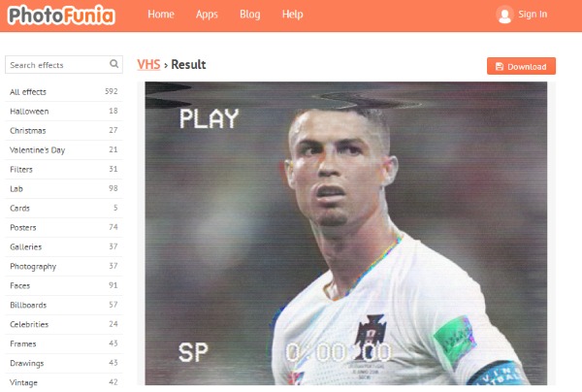The height and width of the screenshot is (392, 582).
Task: Open the Halloween effects category
Action: 64,111
